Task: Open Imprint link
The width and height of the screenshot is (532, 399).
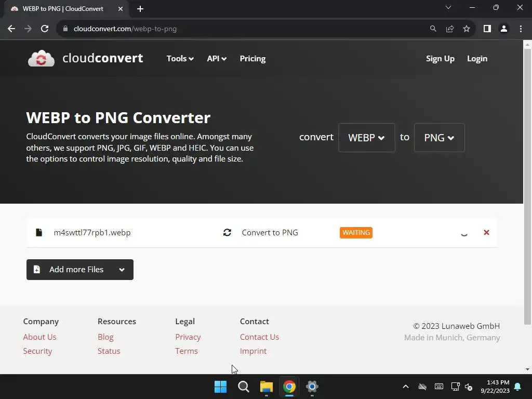Action: 253,351
